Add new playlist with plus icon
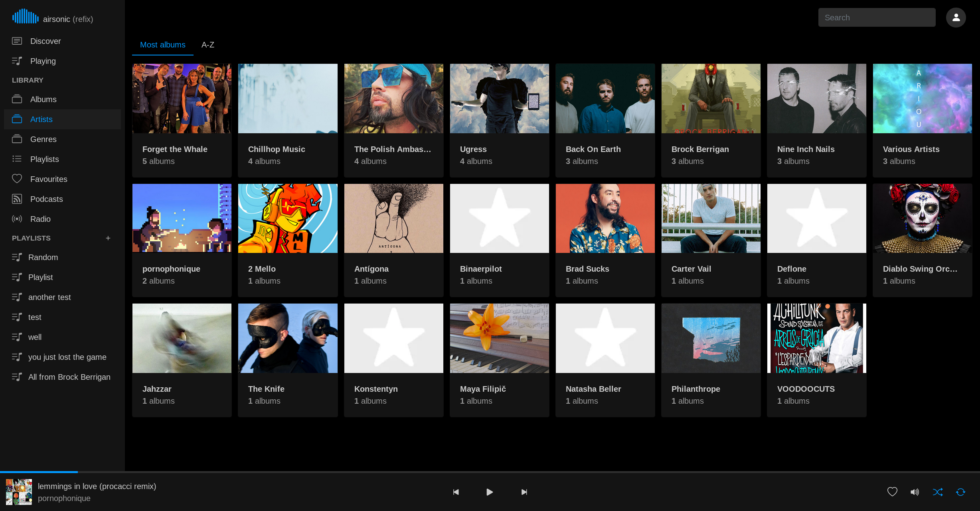The image size is (980, 511). coord(108,238)
